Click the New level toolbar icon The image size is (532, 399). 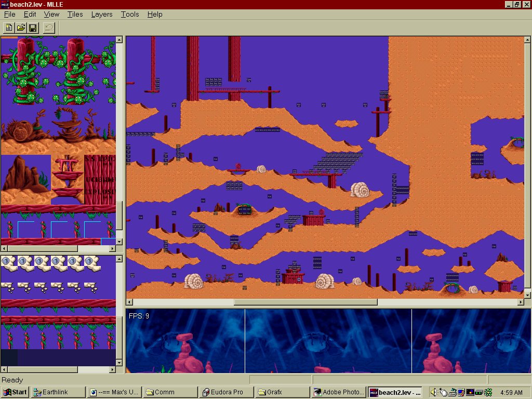pyautogui.click(x=9, y=28)
